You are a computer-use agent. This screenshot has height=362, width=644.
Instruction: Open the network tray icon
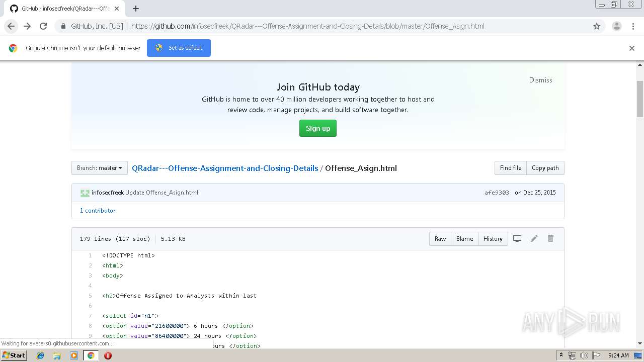point(572,355)
